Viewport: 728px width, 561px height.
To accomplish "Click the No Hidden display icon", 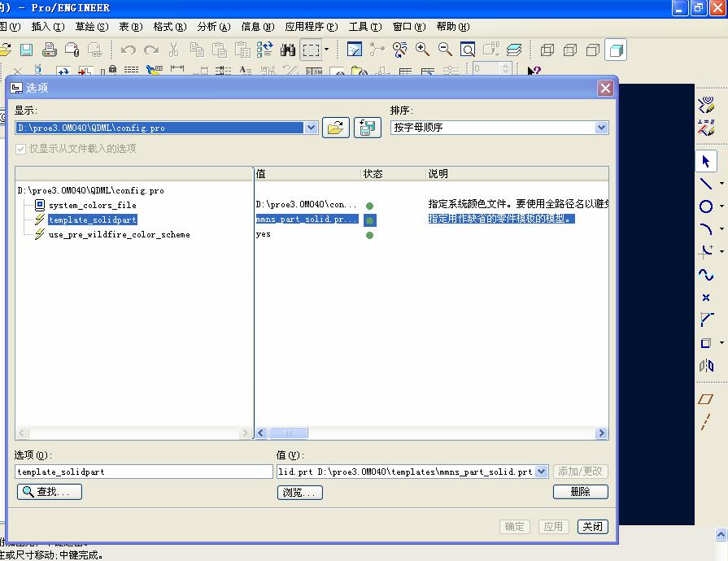I will point(593,50).
